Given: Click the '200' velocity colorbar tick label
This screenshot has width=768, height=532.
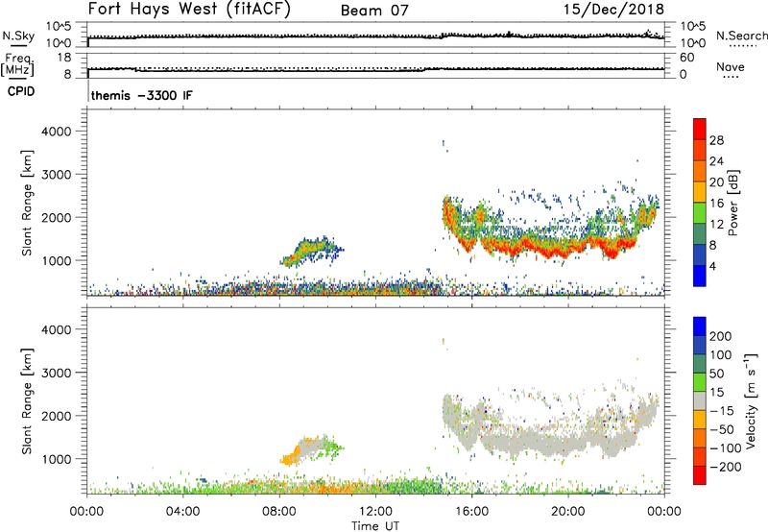Looking at the screenshot, I should (x=721, y=336).
